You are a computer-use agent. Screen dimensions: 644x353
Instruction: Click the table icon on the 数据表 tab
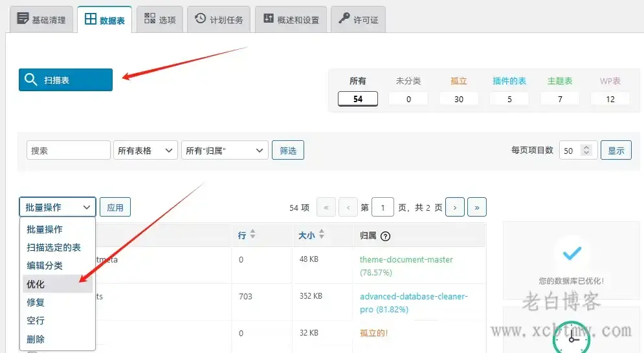(x=91, y=19)
